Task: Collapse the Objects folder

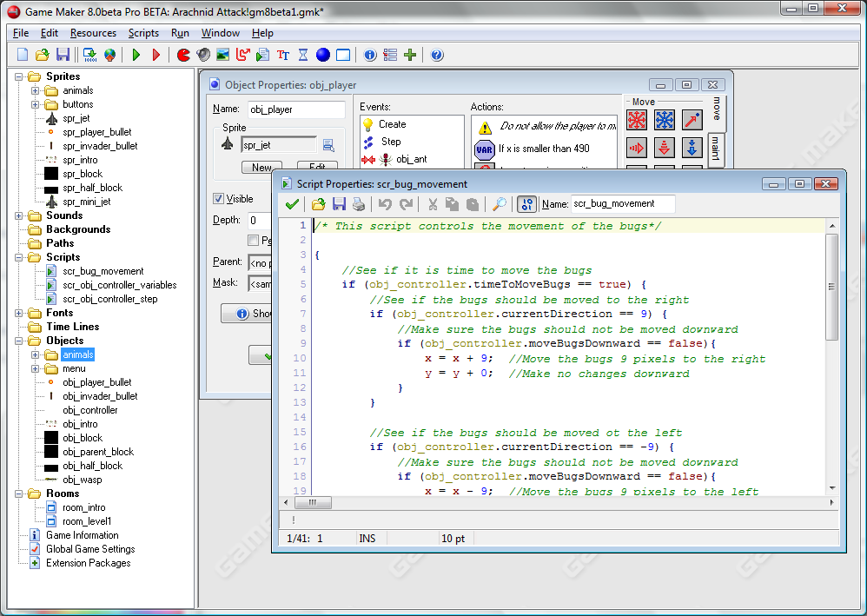Action: point(19,341)
